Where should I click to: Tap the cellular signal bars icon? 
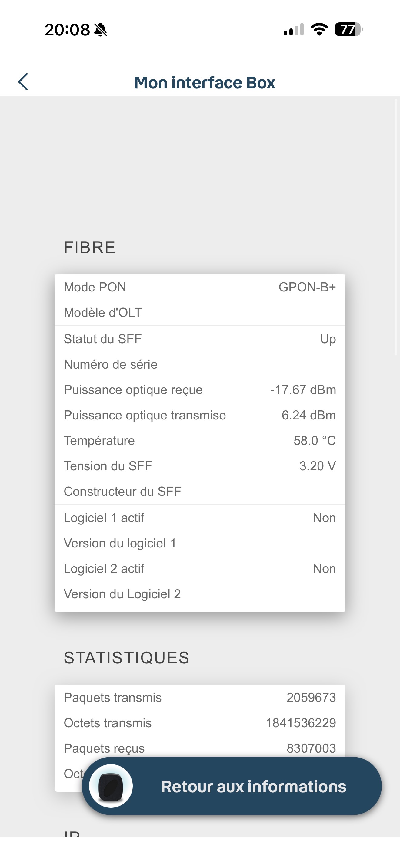pos(294,29)
